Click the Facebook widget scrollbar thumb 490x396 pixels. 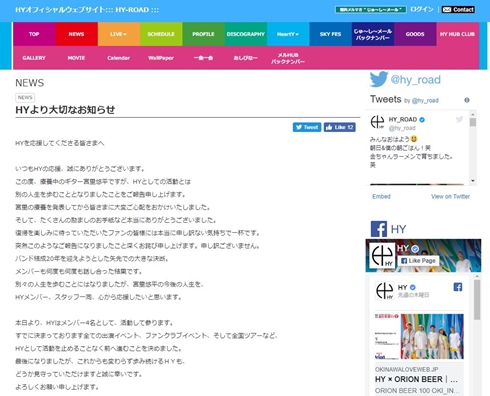[477, 299]
